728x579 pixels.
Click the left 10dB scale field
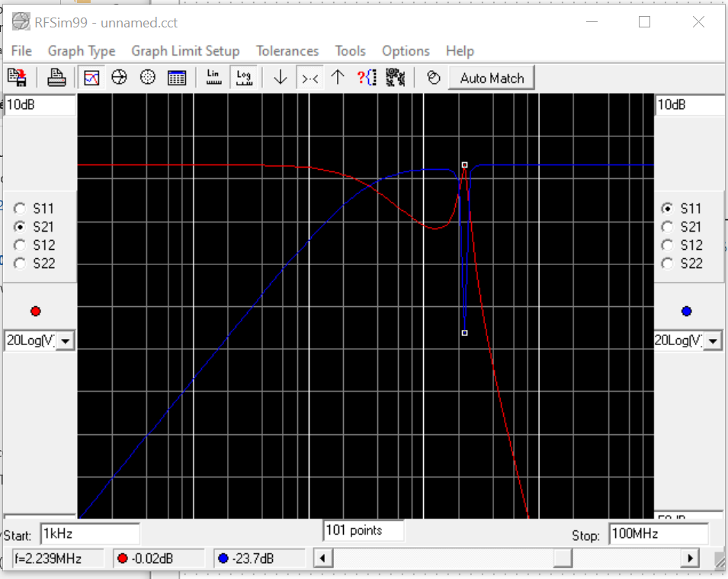tap(40, 105)
